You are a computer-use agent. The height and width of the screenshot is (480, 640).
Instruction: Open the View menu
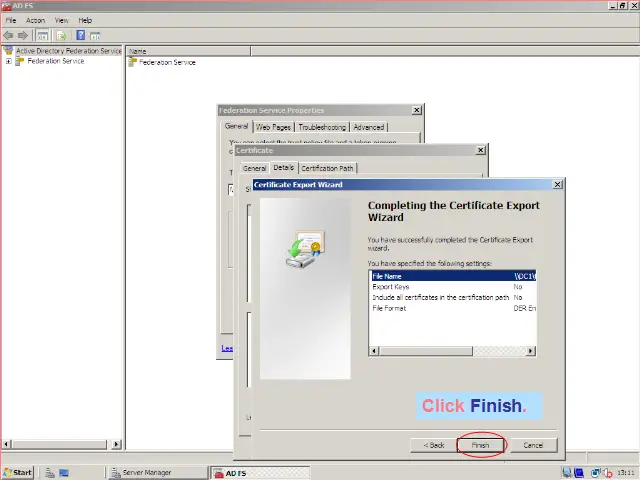coord(61,20)
